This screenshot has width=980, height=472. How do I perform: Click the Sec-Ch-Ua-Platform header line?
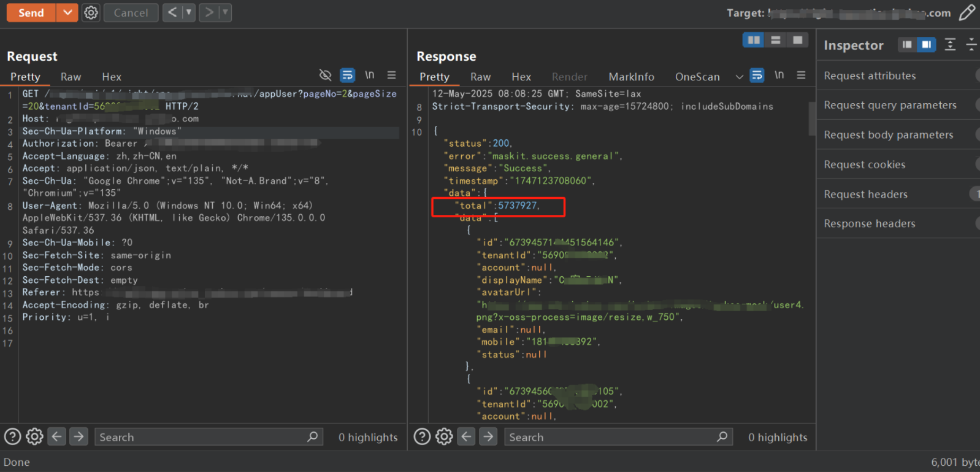coord(102,131)
